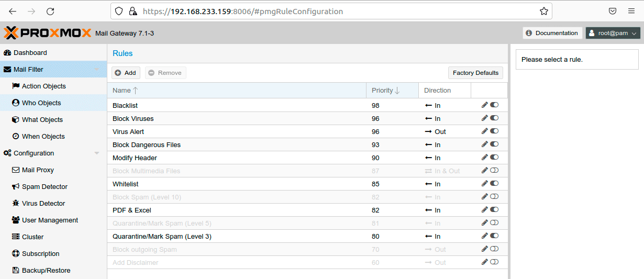Enable the Block Spam (Level 10) toggle

pyautogui.click(x=494, y=196)
